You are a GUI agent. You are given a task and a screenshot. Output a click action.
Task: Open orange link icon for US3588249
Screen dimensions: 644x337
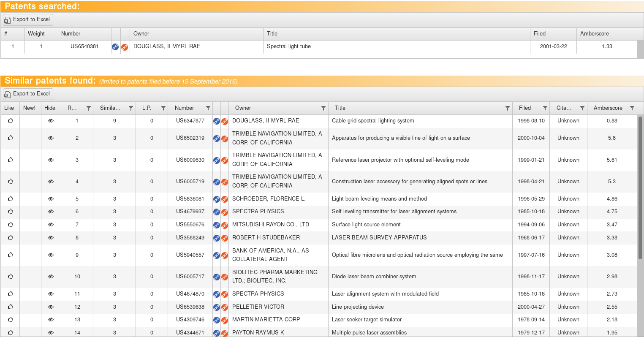[x=225, y=238]
